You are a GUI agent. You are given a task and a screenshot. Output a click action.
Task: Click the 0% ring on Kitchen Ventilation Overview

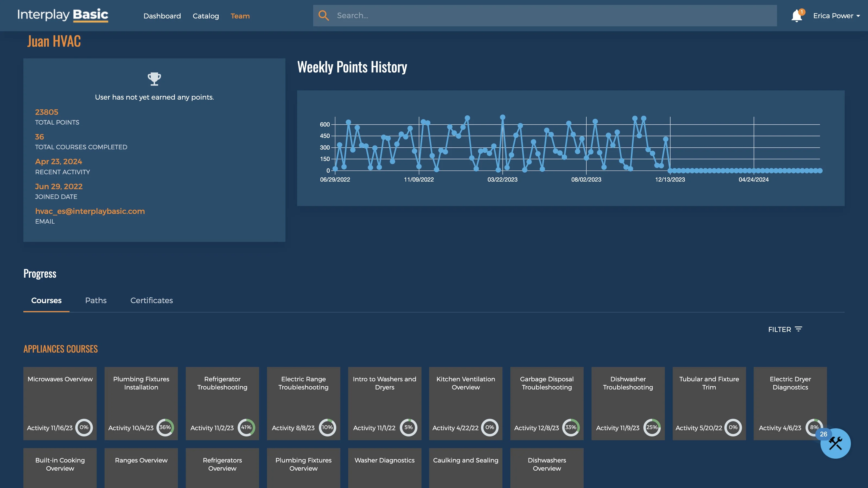[x=490, y=427]
